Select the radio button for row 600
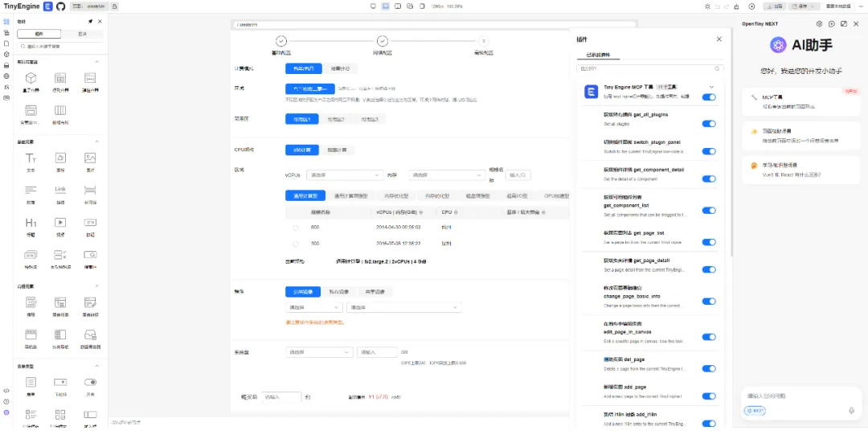This screenshot has width=868, height=431. point(296,228)
